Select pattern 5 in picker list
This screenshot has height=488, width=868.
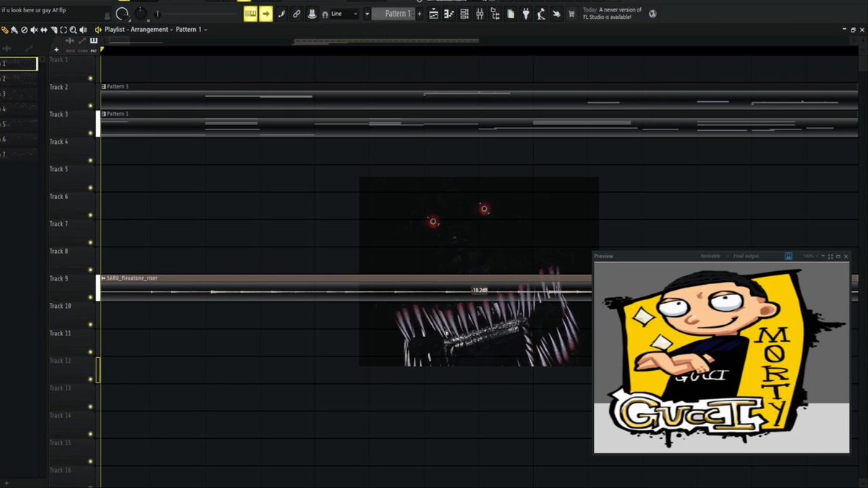coord(19,124)
